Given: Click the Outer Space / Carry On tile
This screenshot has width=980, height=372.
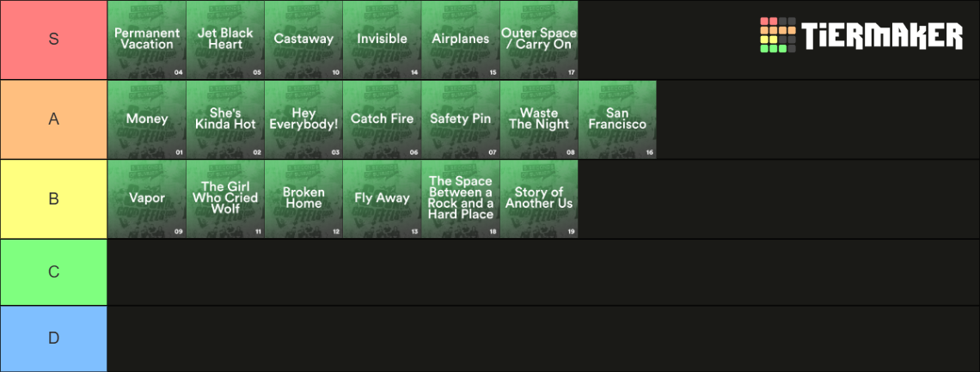Looking at the screenshot, I should [x=539, y=40].
